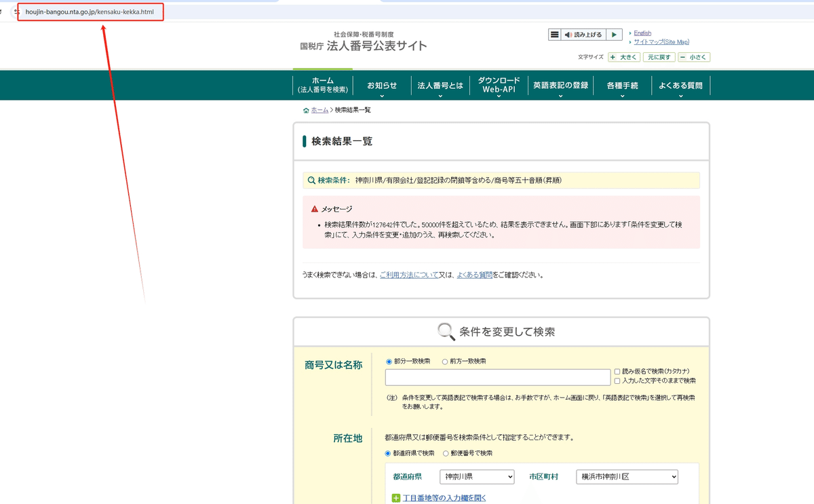Click the メッセージ label text
This screenshot has height=504, width=814.
(336, 209)
